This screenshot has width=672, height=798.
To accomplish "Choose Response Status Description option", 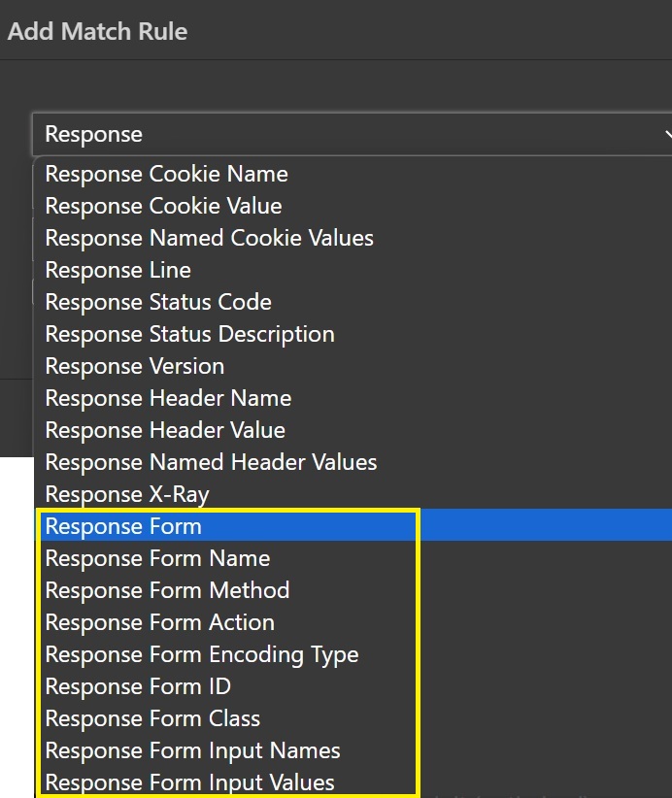I will click(189, 335).
